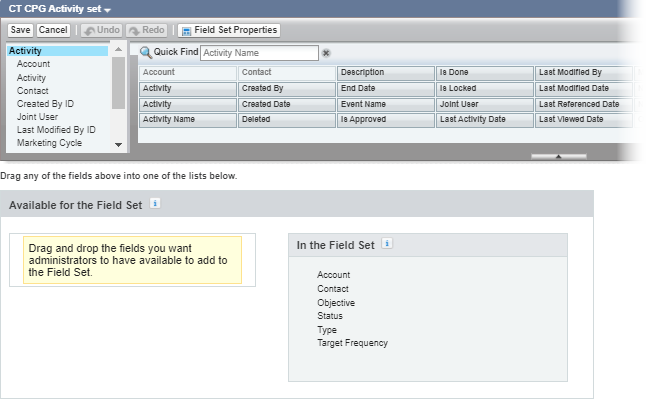This screenshot has width=647, height=409.
Task: Click the Field Set Properties icon
Action: click(186, 30)
